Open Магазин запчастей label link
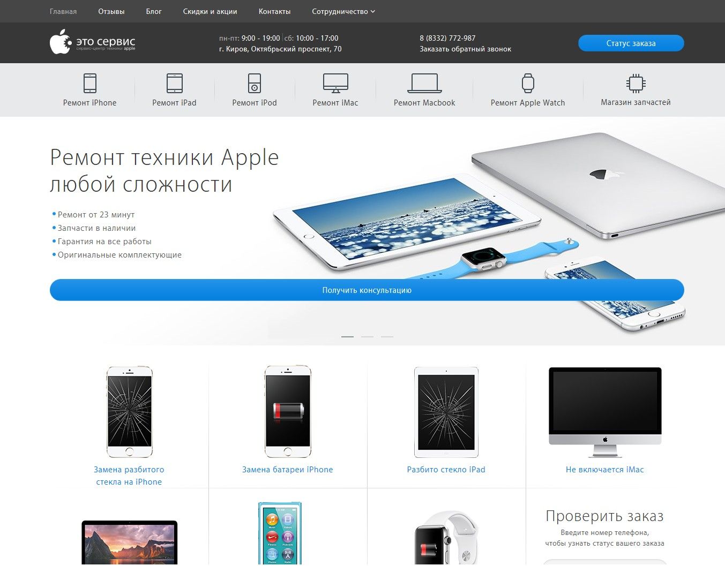Viewport: 725px width, 588px height. click(x=636, y=102)
